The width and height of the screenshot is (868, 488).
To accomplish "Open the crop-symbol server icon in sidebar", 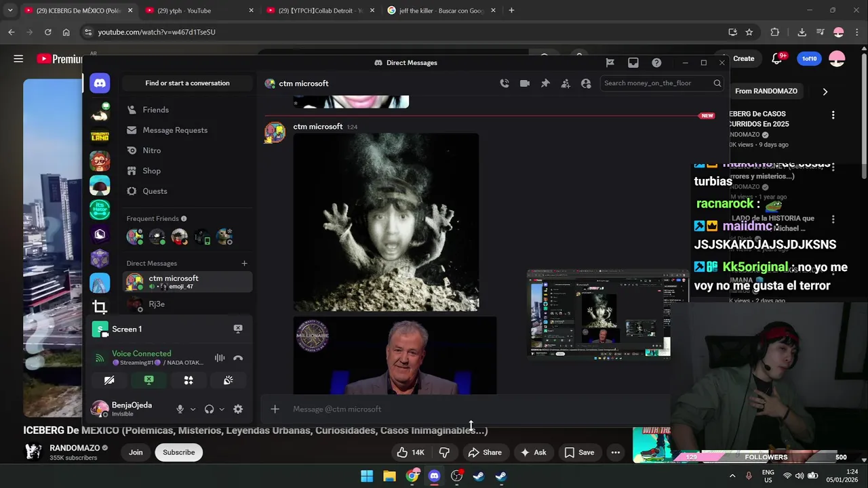I will pyautogui.click(x=100, y=307).
